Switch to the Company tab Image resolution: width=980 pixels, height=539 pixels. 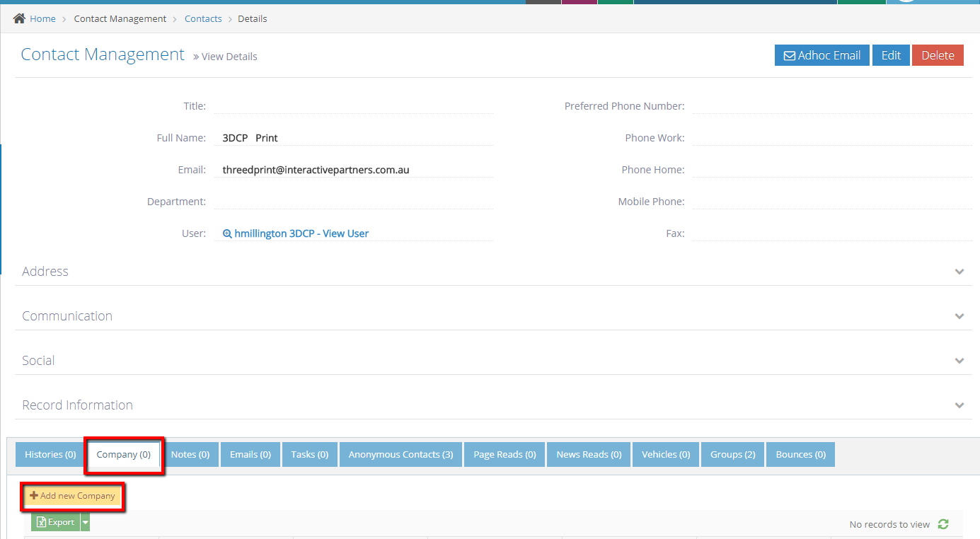[x=123, y=454]
